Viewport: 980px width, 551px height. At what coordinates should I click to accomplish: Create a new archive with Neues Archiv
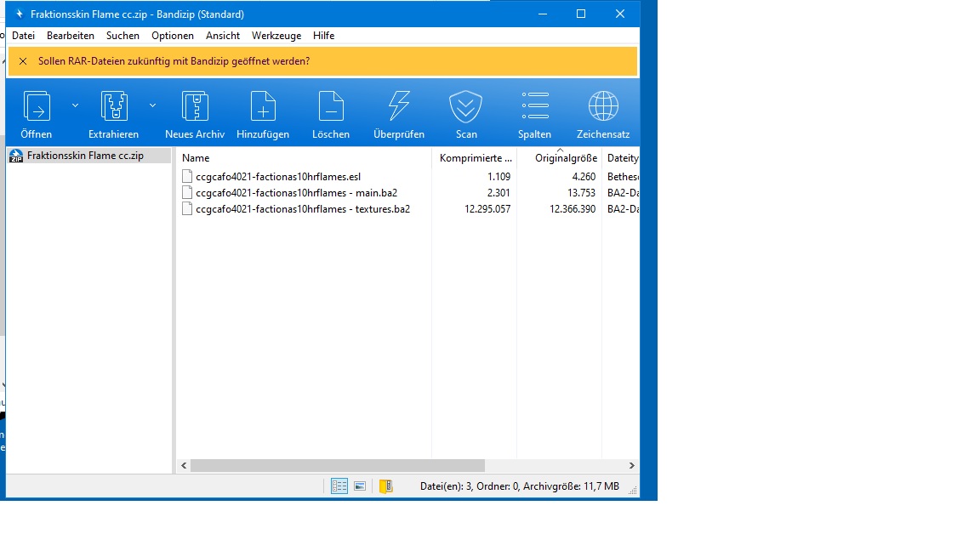(x=195, y=107)
